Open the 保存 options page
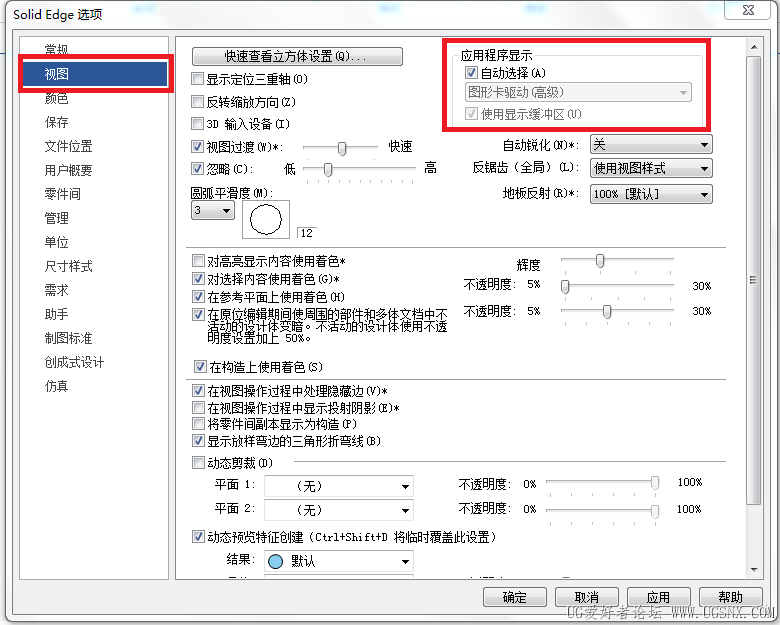 pyautogui.click(x=56, y=122)
